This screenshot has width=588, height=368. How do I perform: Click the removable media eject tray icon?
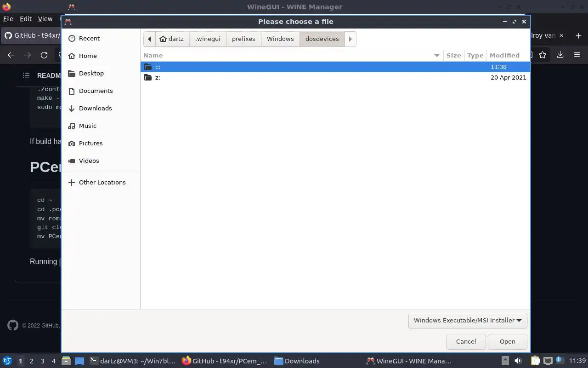[x=505, y=361]
